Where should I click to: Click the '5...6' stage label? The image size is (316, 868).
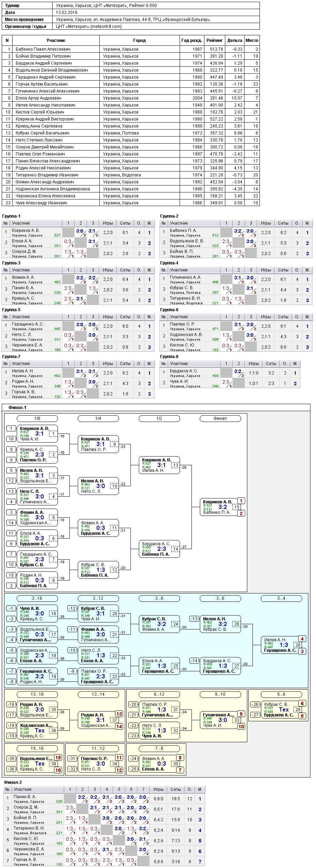click(x=281, y=694)
